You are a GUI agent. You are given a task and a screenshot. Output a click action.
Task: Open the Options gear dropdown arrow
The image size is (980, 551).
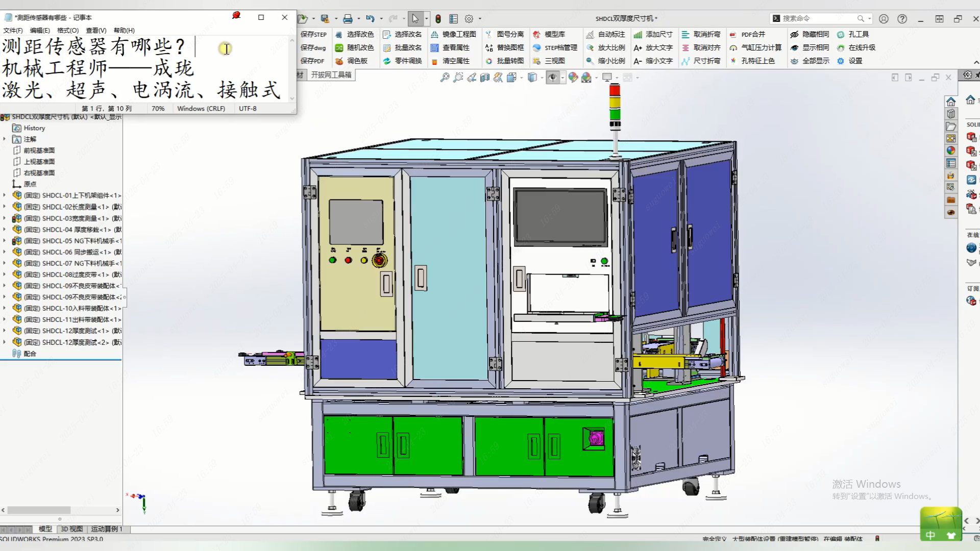click(x=480, y=19)
